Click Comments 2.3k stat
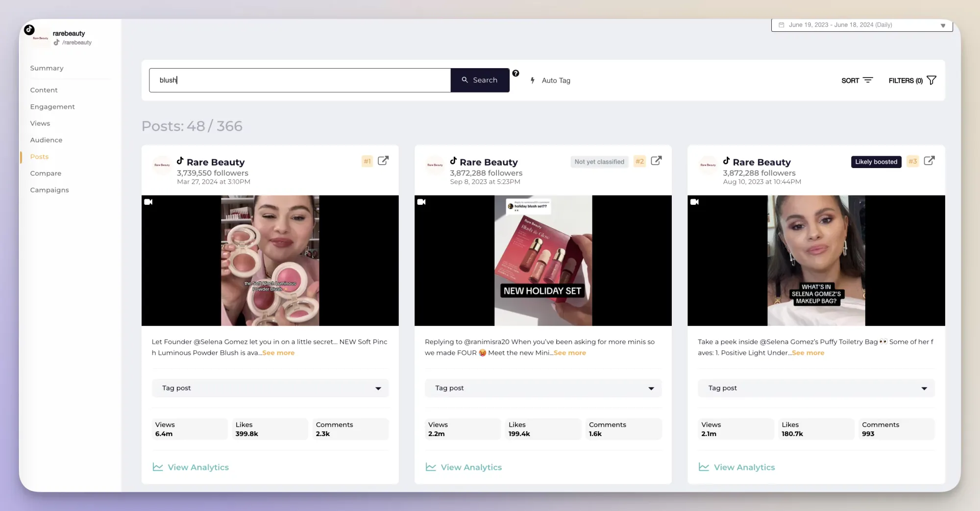980x511 pixels. (x=351, y=429)
